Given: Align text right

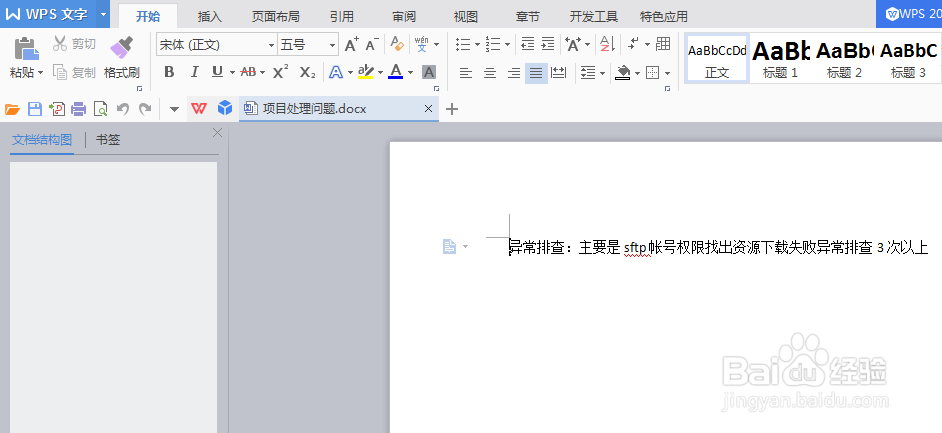Looking at the screenshot, I should [514, 73].
